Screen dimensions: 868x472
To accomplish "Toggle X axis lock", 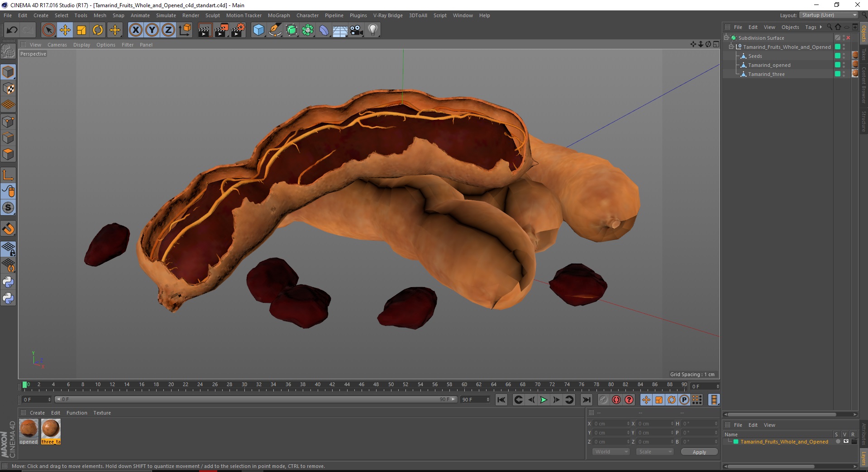I will [x=135, y=30].
